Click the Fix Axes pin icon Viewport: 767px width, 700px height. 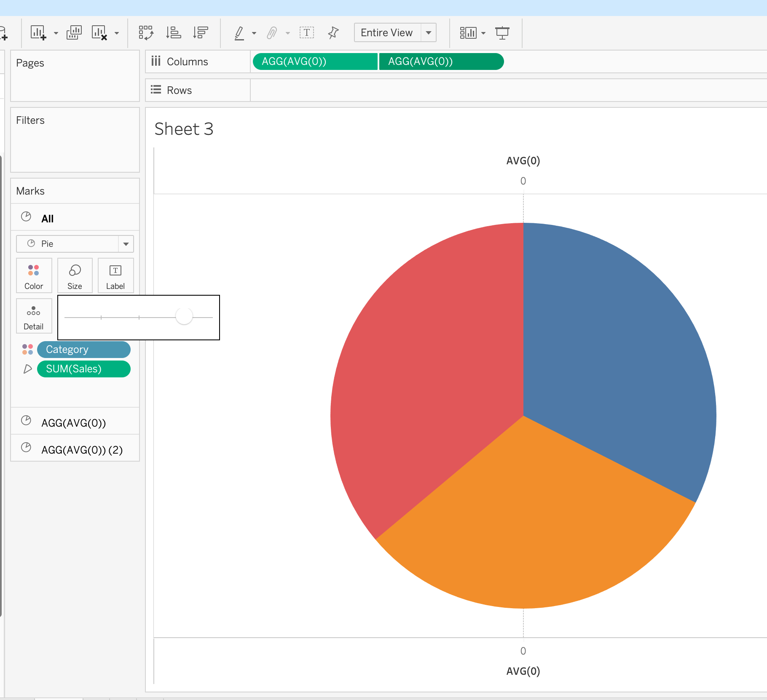pyautogui.click(x=333, y=33)
